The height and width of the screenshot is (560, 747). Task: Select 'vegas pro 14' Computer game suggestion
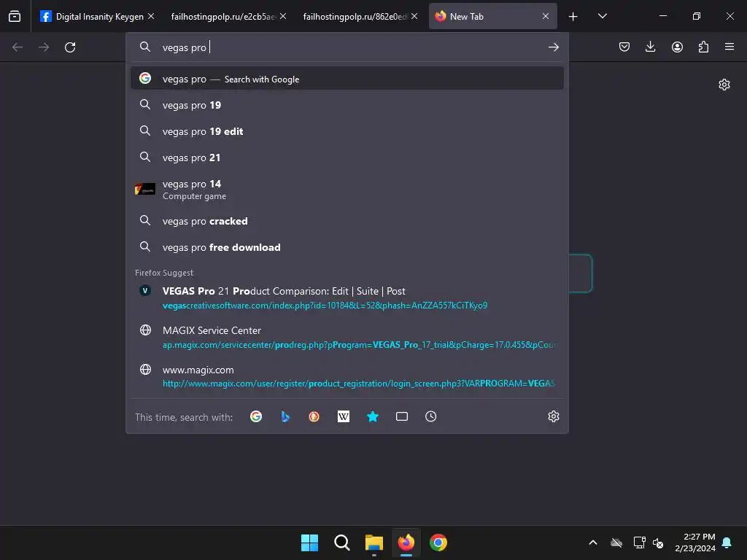[x=347, y=190]
